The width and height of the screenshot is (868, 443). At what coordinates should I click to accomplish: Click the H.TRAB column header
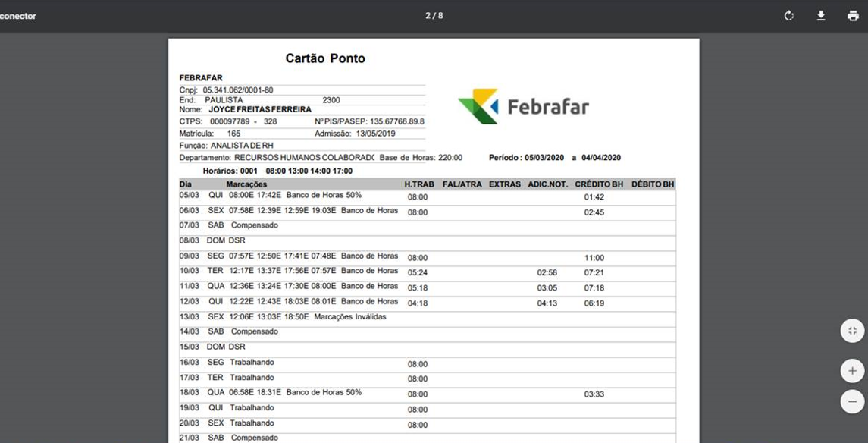click(x=419, y=184)
